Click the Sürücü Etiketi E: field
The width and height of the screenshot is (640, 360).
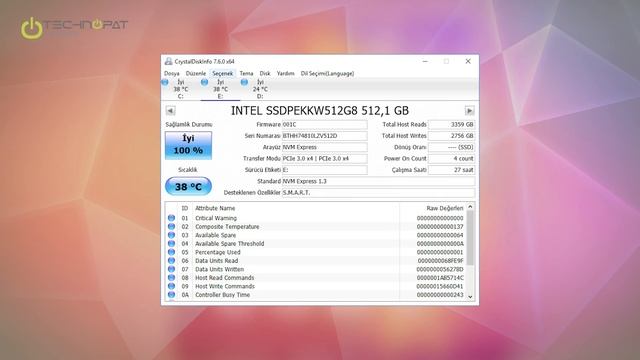pos(324,170)
